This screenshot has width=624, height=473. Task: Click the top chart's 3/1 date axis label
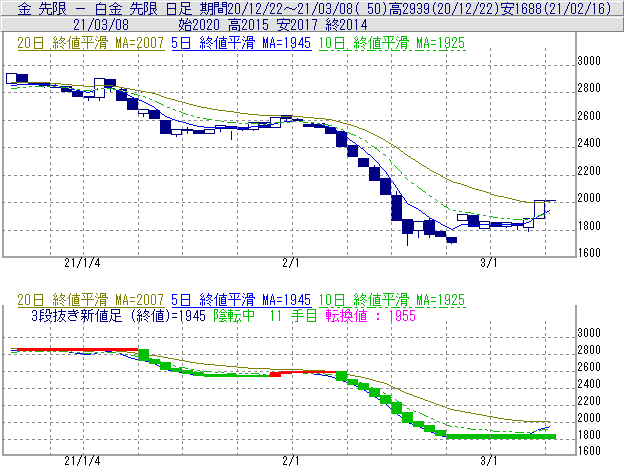click(x=489, y=263)
